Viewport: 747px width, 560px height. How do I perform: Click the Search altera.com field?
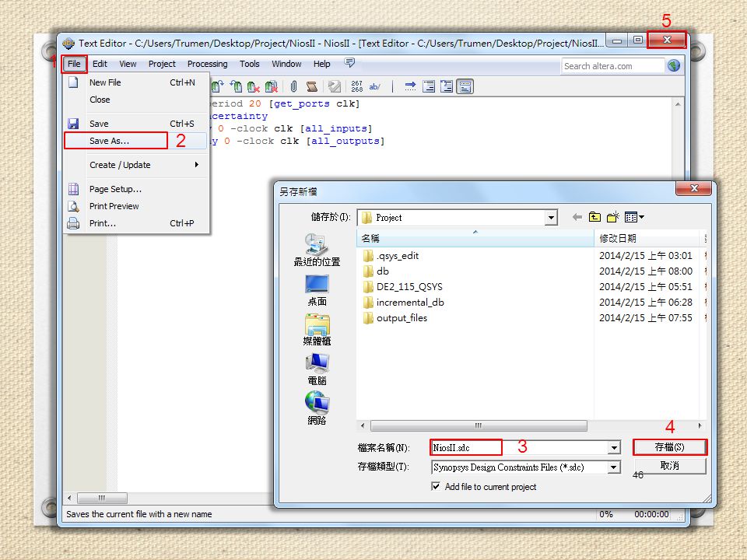(x=612, y=65)
